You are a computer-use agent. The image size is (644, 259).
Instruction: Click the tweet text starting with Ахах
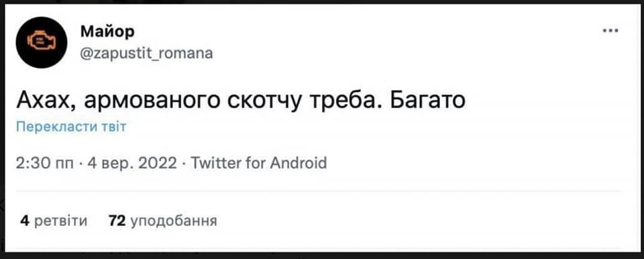point(241,100)
